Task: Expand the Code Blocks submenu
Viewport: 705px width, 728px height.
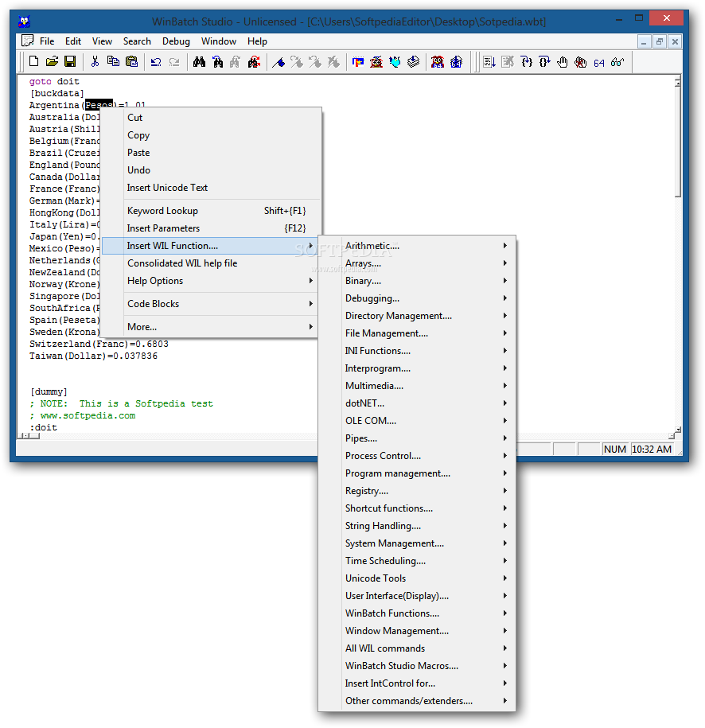Action: (212, 304)
